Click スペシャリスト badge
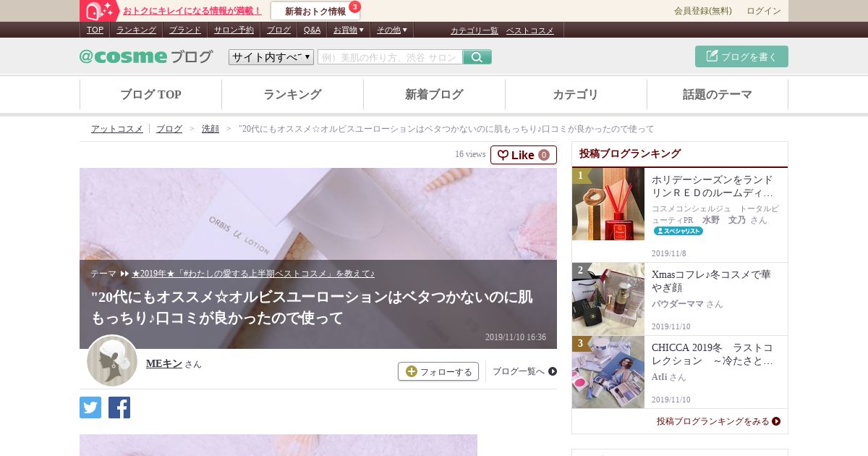This screenshot has width=868, height=456. pos(678,231)
